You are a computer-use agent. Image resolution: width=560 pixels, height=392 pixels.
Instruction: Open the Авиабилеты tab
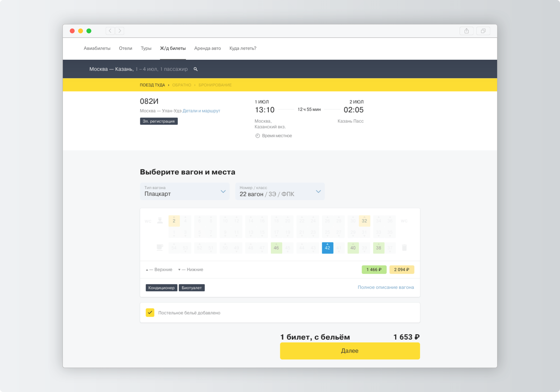point(97,48)
